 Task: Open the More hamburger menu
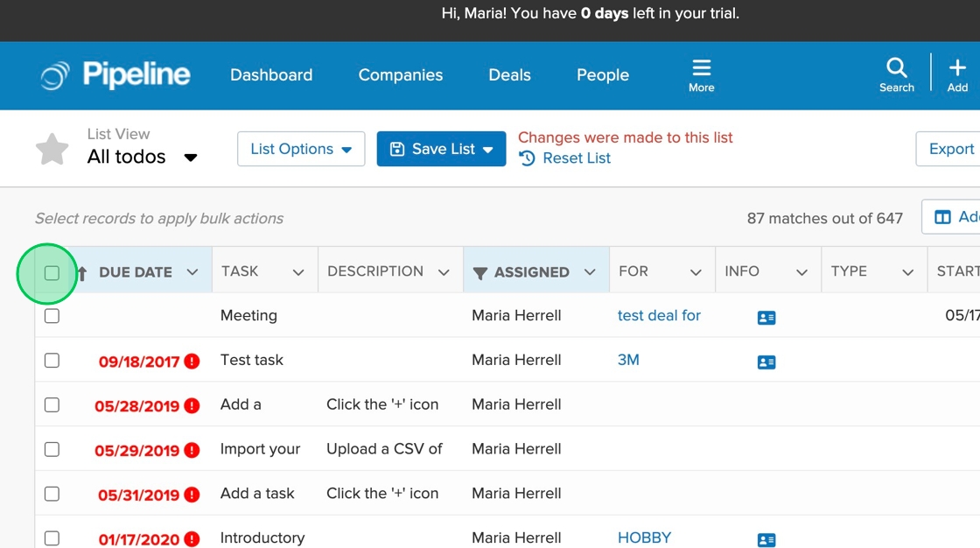click(701, 74)
